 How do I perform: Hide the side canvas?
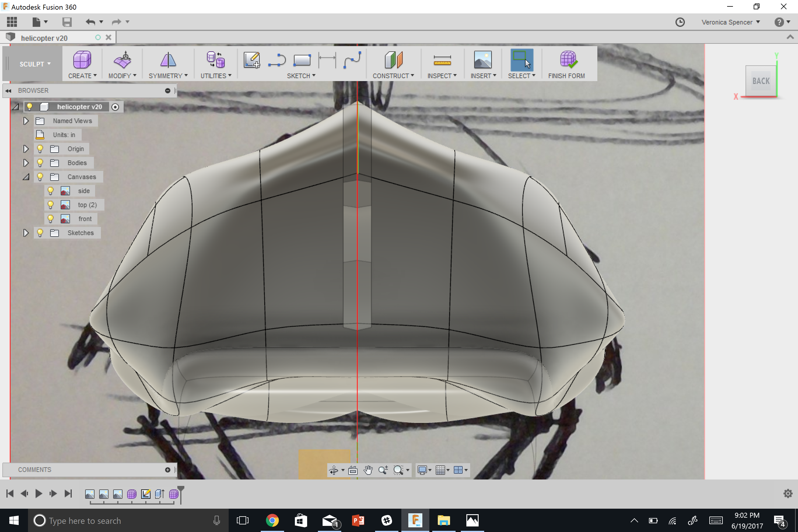50,191
